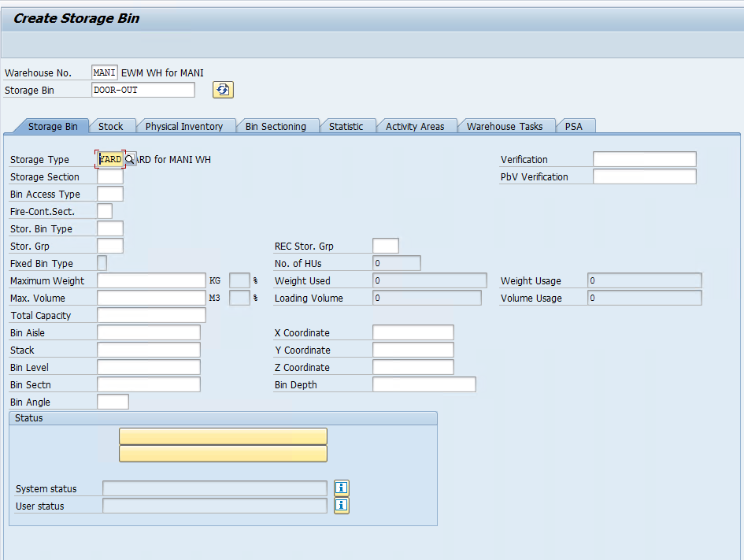The image size is (744, 560).
Task: Click the REC Stor. Grp field
Action: click(x=386, y=246)
